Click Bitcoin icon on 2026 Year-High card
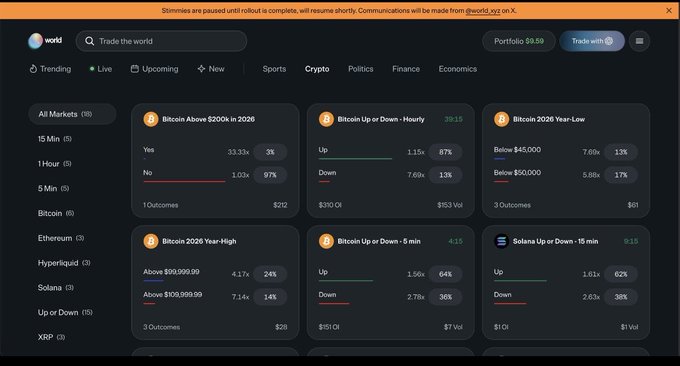Screen dimensions: 680x366 (x=151, y=241)
